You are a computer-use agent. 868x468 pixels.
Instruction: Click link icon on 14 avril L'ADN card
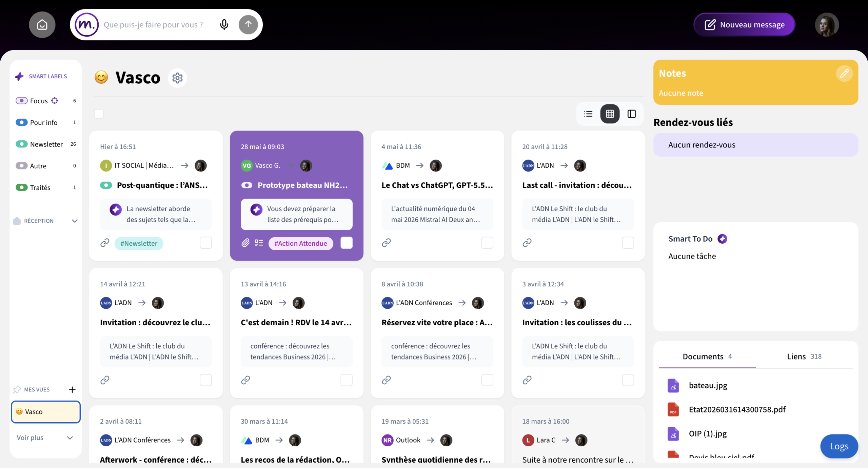click(x=105, y=380)
